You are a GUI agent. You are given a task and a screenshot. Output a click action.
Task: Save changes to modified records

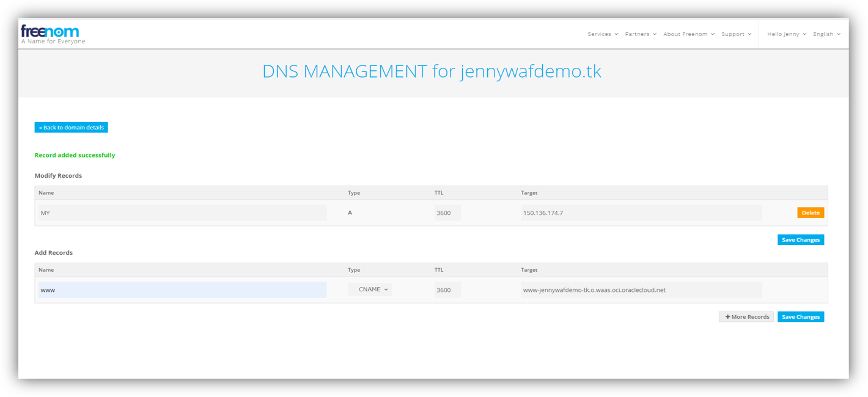tap(800, 240)
